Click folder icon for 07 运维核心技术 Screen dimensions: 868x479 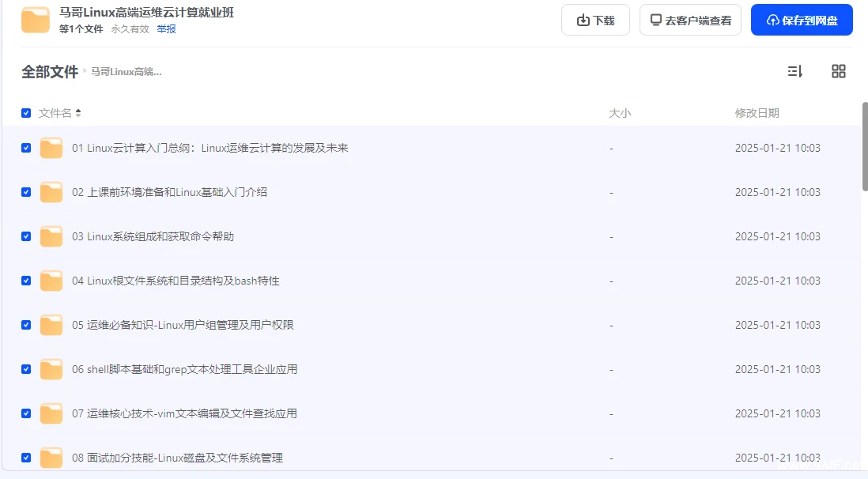(x=51, y=413)
